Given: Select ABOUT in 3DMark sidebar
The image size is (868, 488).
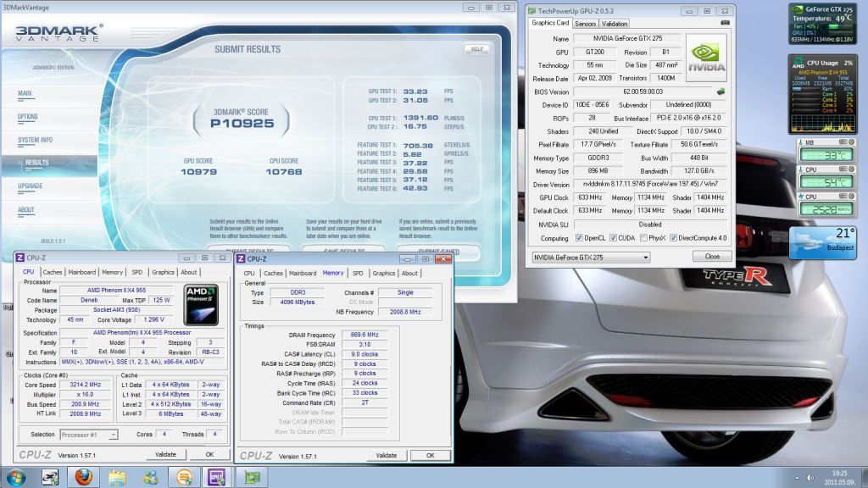Looking at the screenshot, I should pyautogui.click(x=25, y=210).
